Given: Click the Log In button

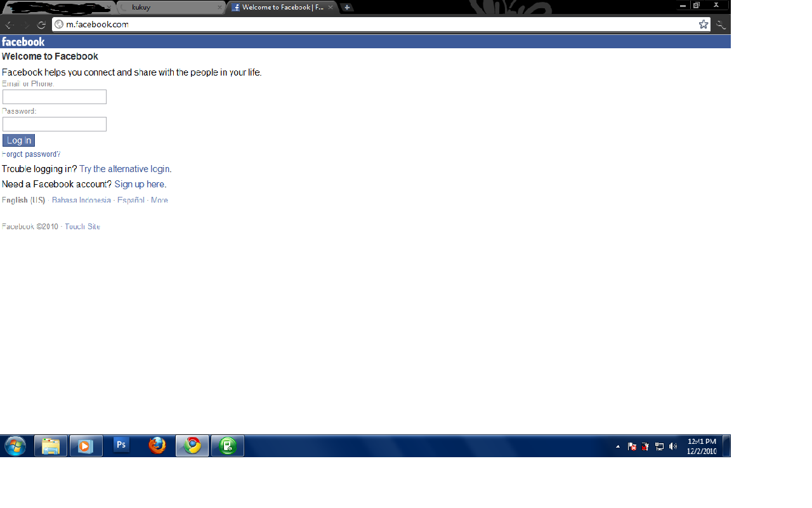Looking at the screenshot, I should (19, 140).
